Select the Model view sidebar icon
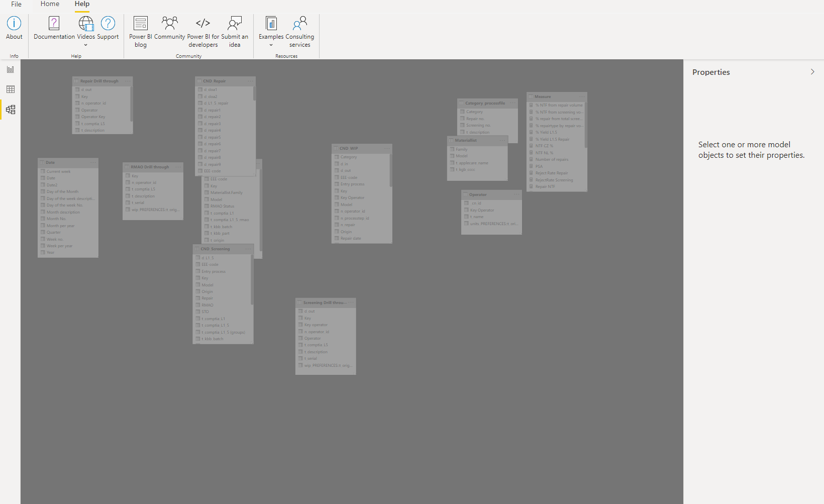 click(11, 110)
